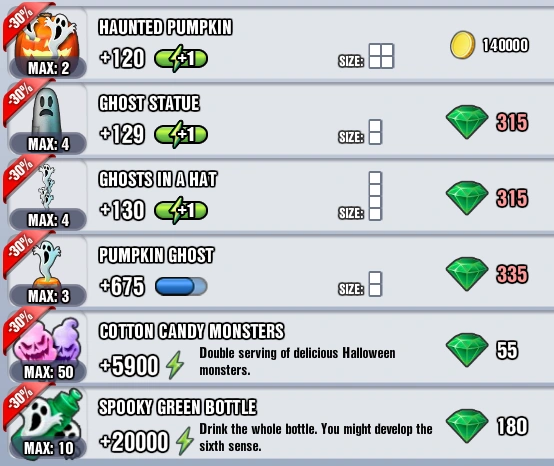
Task: Tap the Ghost Statue item thumbnail
Action: [47, 120]
